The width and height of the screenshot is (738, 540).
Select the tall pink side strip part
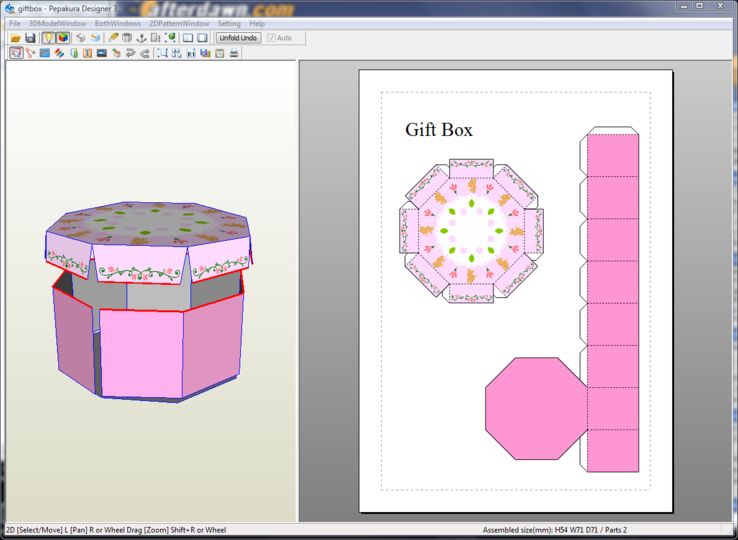(613, 301)
